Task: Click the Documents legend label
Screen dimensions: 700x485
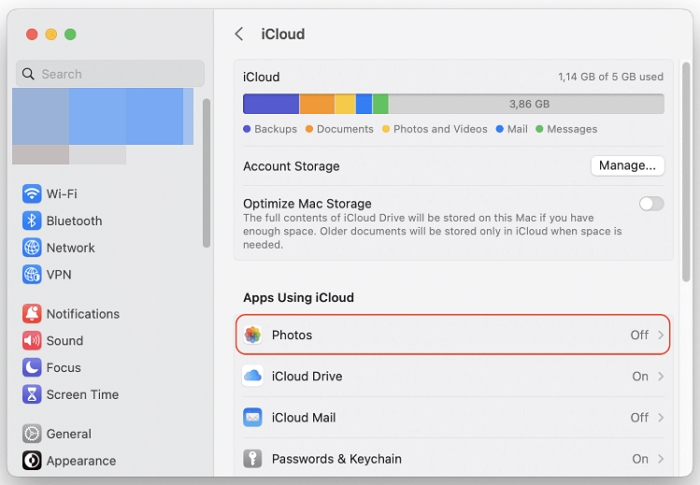Action: point(345,129)
